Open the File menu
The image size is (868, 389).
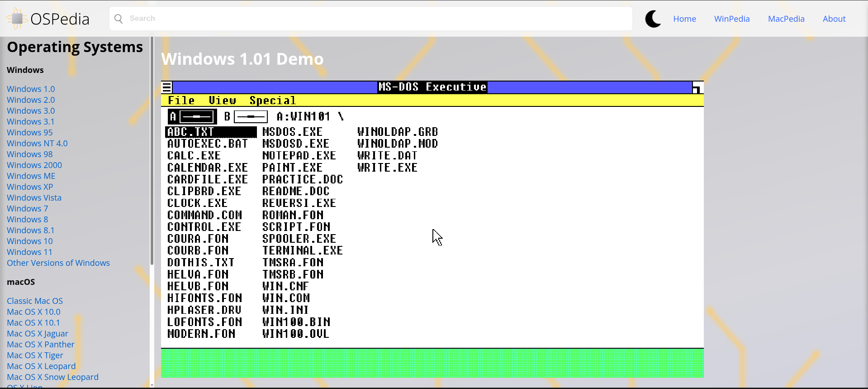pos(181,101)
